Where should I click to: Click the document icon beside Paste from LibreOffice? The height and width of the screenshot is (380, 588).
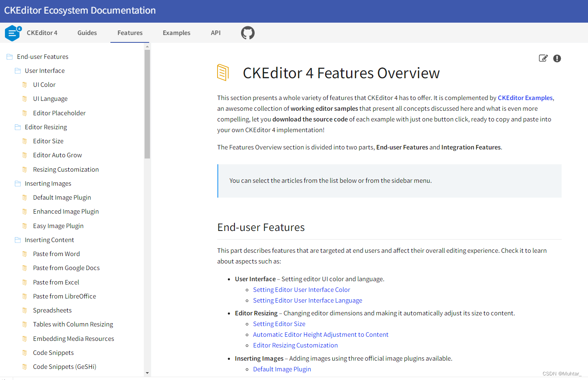click(x=25, y=296)
